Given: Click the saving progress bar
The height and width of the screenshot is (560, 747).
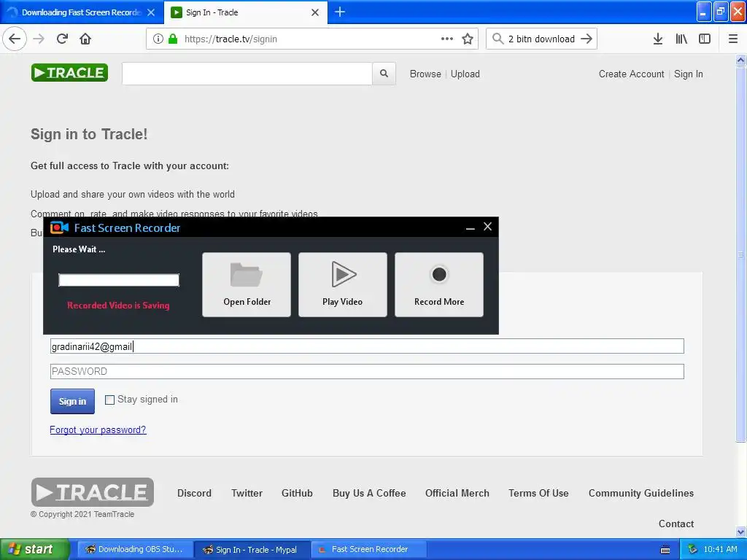Looking at the screenshot, I should tap(119, 280).
